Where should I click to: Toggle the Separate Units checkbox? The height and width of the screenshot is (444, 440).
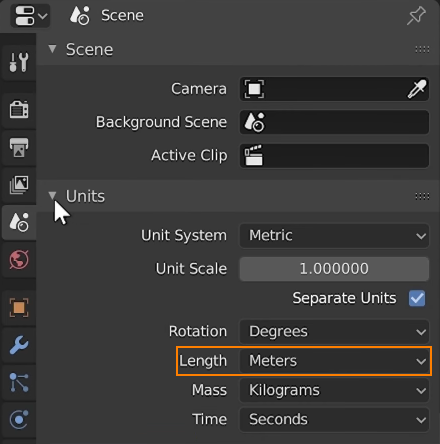pos(417,298)
